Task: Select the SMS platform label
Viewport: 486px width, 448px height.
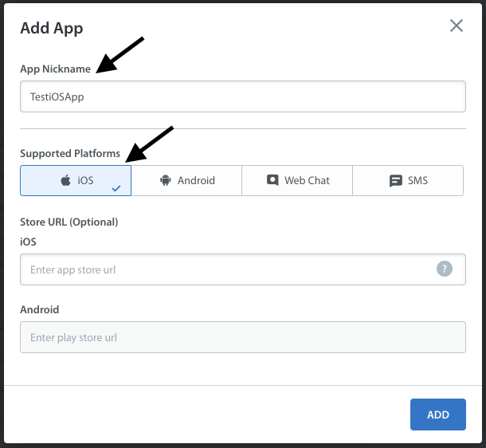Action: point(417,180)
